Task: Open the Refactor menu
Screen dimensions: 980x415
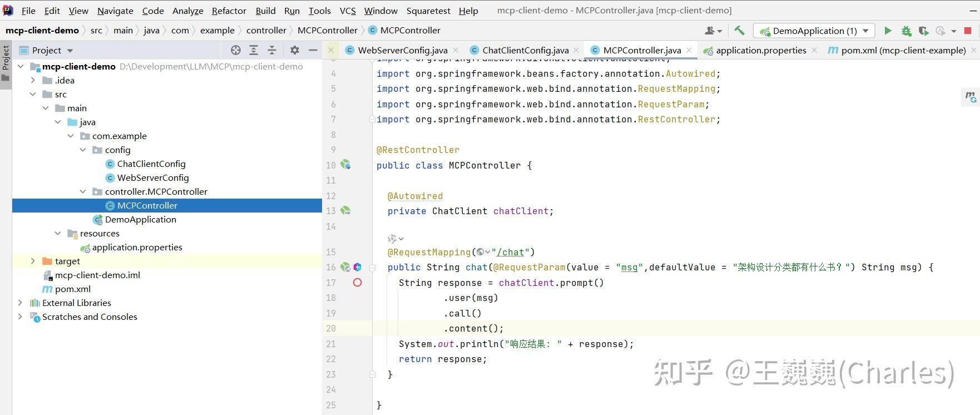Action: click(x=229, y=11)
